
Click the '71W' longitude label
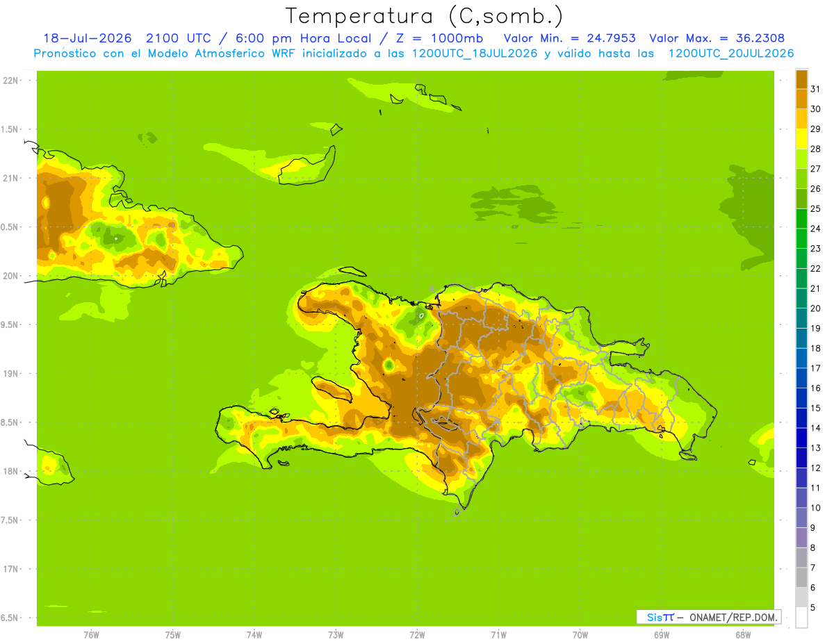(x=499, y=634)
